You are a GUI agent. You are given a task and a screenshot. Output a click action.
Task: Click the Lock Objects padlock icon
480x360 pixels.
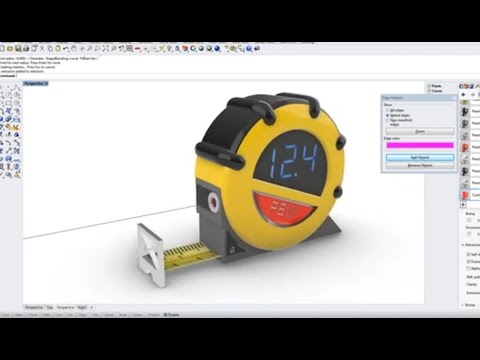(177, 49)
